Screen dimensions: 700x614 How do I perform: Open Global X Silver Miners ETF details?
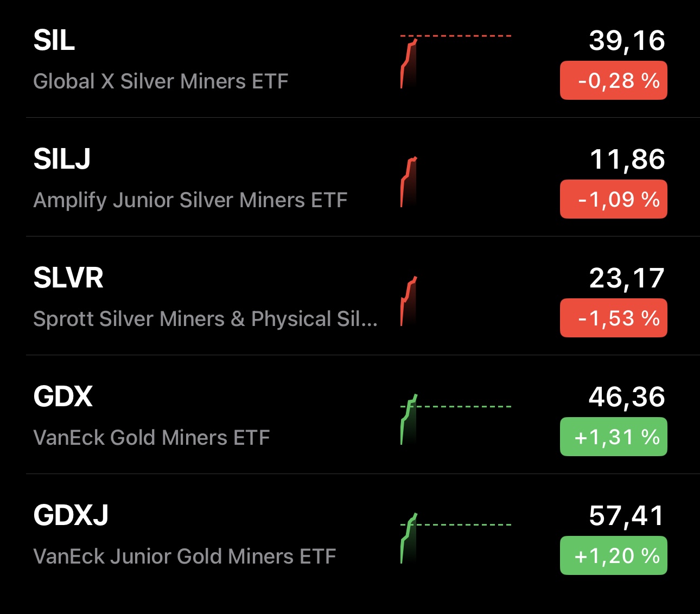click(x=161, y=81)
